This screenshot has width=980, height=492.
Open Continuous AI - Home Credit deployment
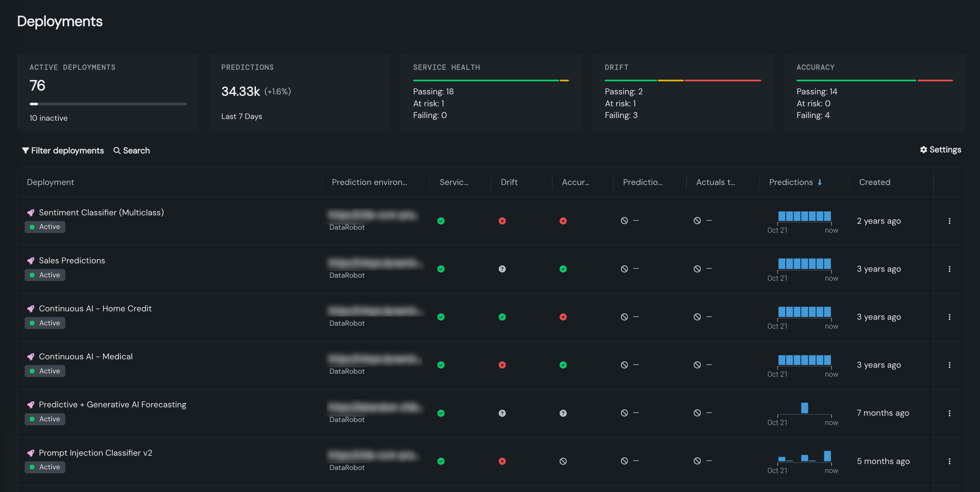[x=95, y=308]
